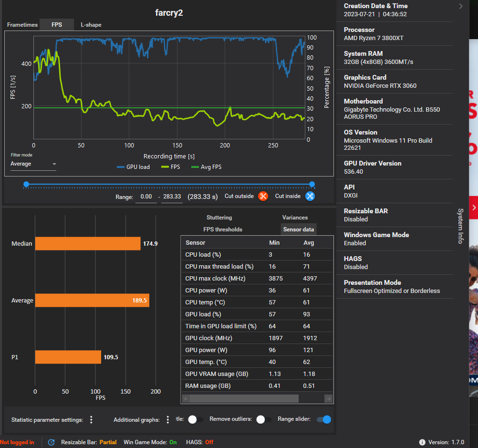Select the GPU temp. (°C) row
Image resolution: width=478 pixels, height=448 pixels.
click(257, 362)
